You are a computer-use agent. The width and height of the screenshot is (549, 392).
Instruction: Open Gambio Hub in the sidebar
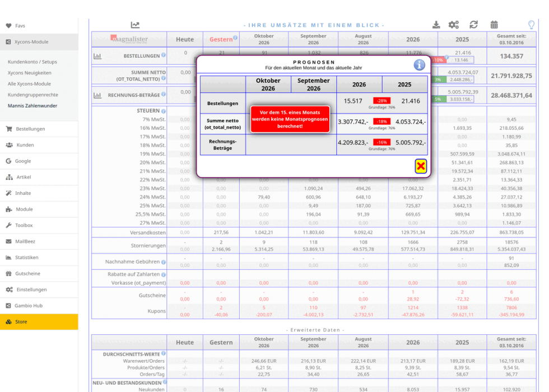39,306
